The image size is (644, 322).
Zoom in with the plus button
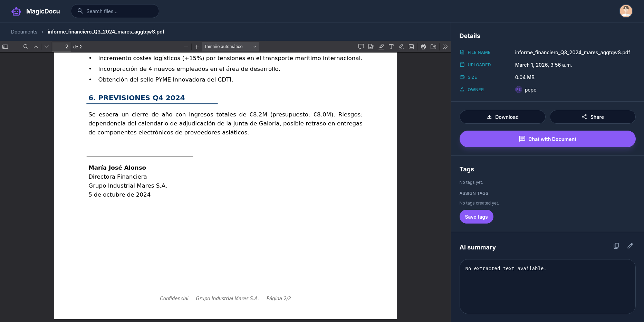click(x=196, y=47)
